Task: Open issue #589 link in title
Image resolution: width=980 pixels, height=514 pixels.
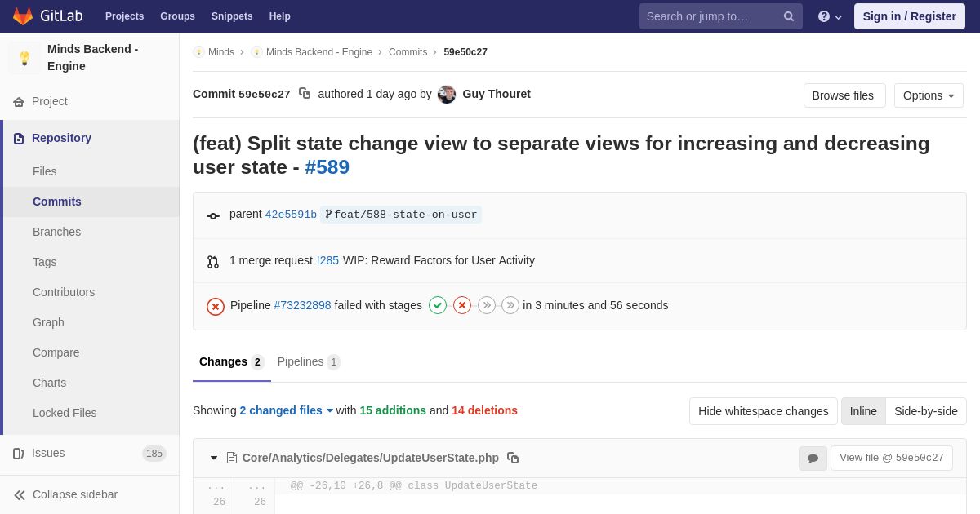Action: [327, 167]
